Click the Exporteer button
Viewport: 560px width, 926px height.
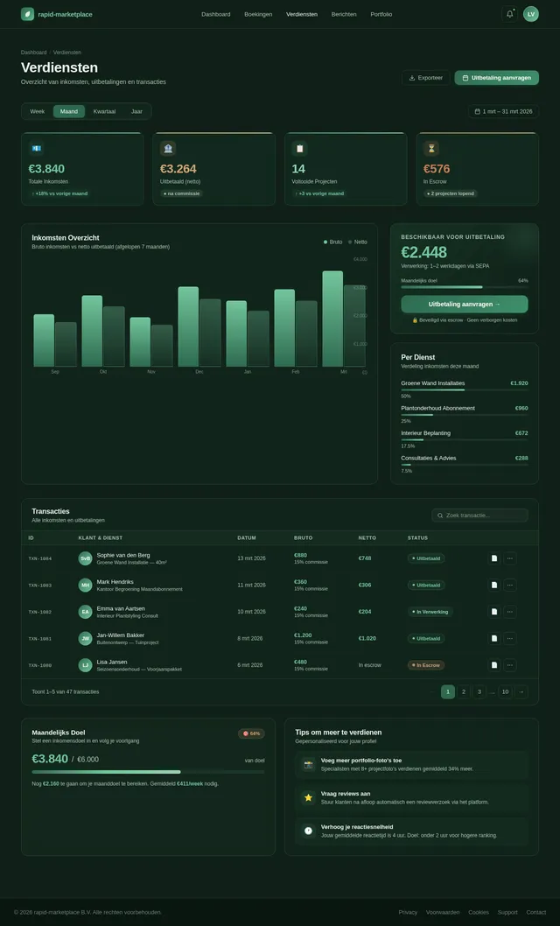[425, 78]
